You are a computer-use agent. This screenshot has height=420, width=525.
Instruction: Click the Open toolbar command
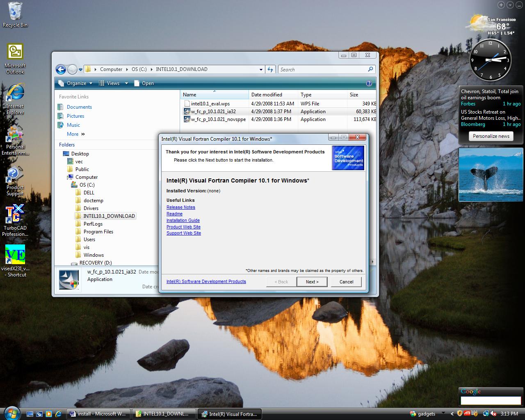point(144,83)
